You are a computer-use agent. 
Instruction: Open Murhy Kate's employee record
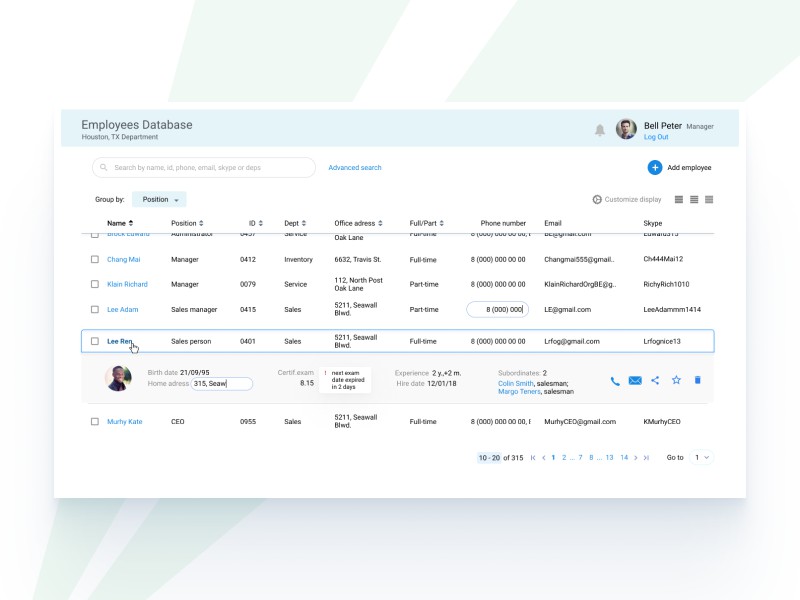coord(124,421)
